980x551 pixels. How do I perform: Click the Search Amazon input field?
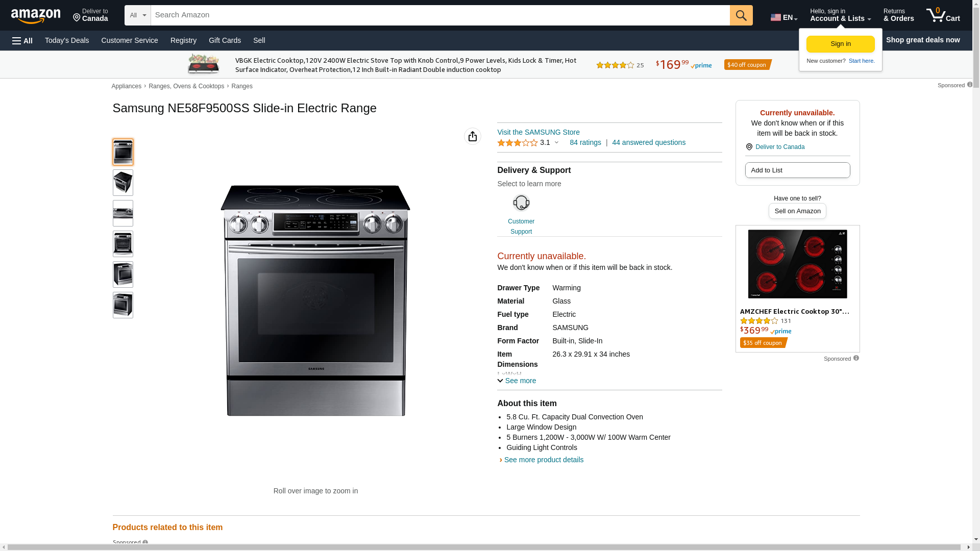click(440, 15)
